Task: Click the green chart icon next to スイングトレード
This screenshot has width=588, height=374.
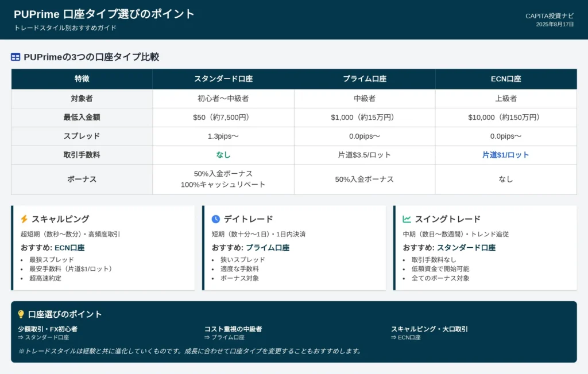Action: point(407,219)
